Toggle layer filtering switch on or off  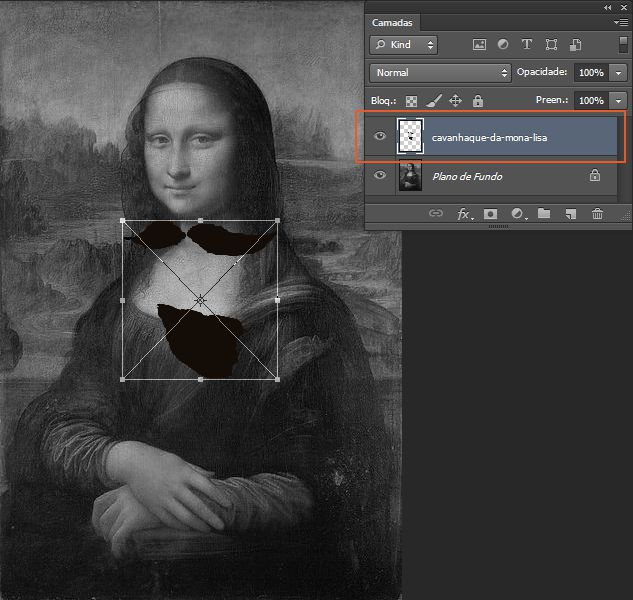coord(623,44)
